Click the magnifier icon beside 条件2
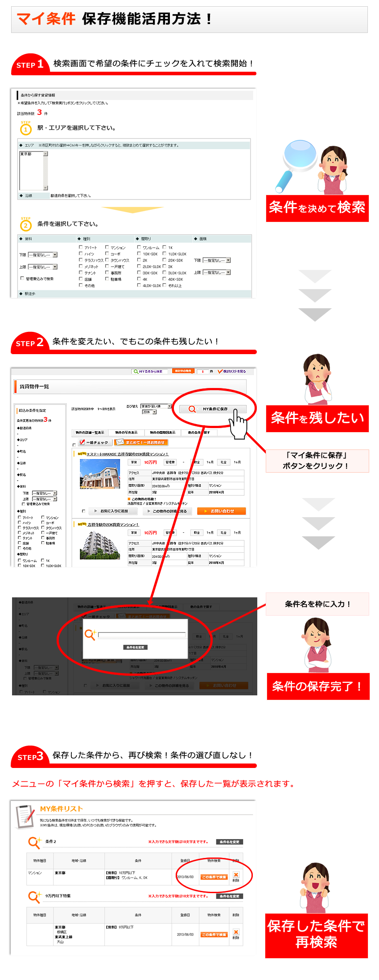 [x=34, y=841]
